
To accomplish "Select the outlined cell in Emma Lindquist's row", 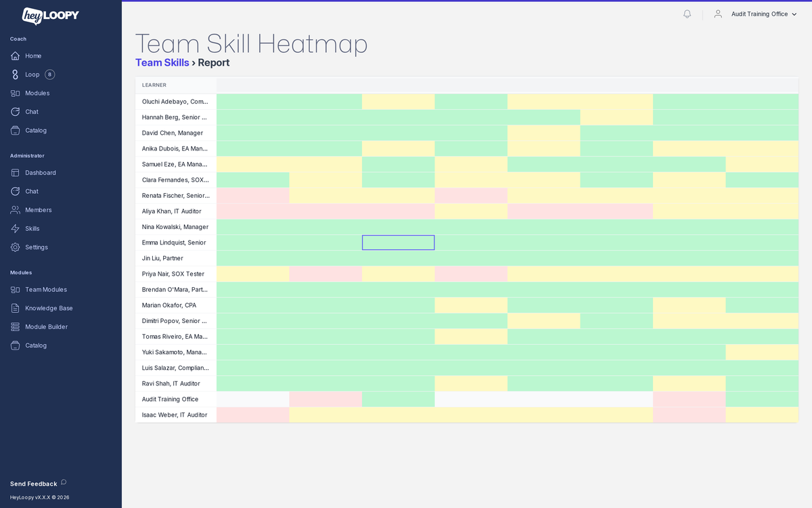I will coord(398,242).
